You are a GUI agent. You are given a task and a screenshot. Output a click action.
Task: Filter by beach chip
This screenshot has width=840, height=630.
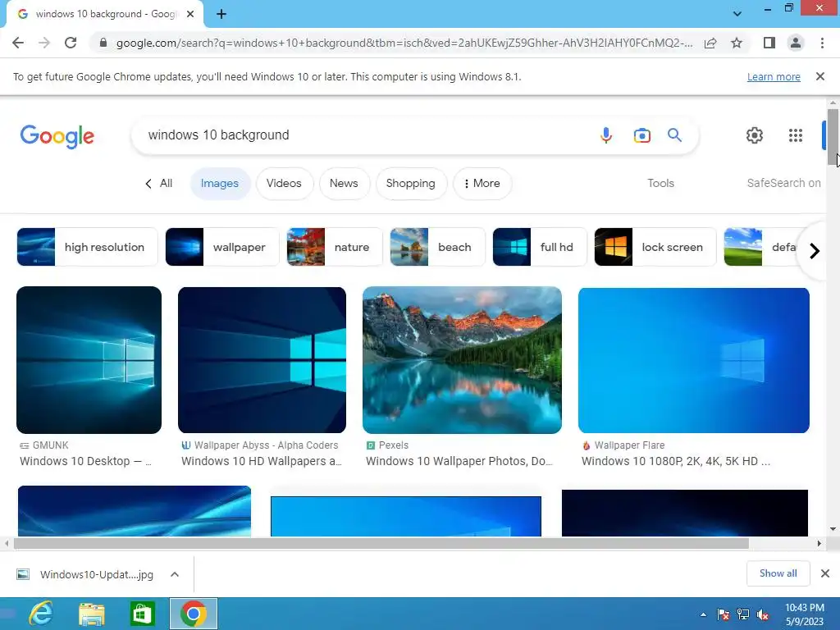(438, 247)
